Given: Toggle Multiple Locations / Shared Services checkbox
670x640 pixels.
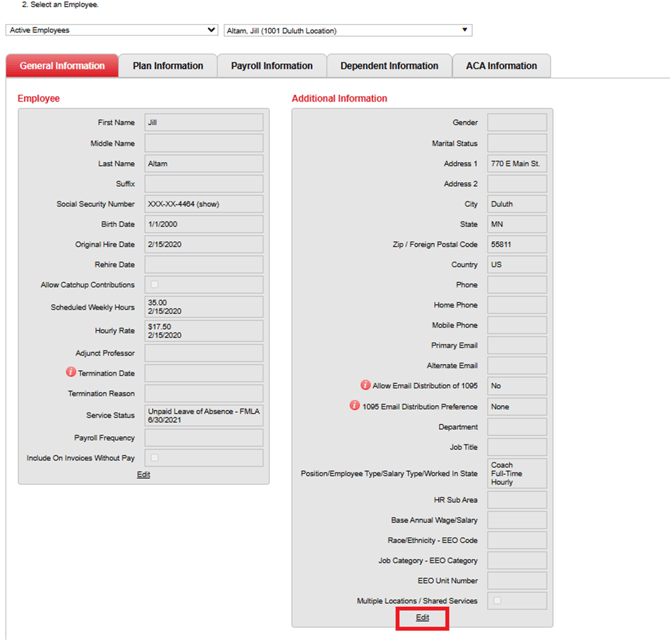Looking at the screenshot, I should tap(497, 601).
